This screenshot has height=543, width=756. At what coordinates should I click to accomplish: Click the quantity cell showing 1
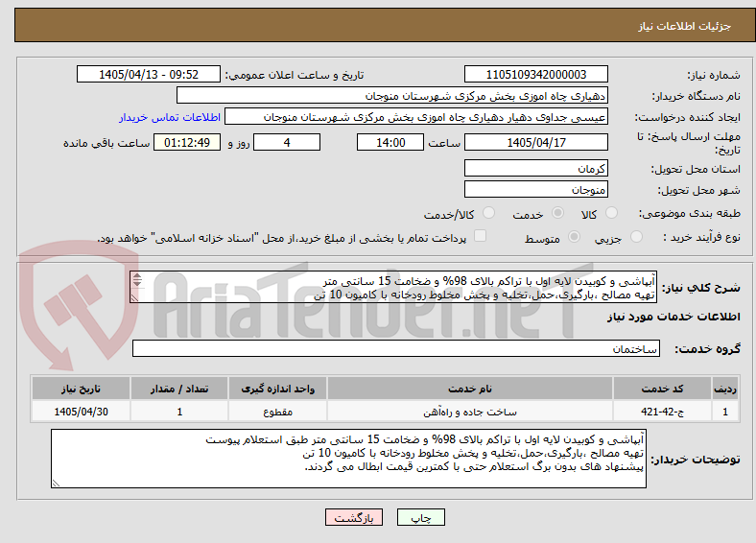(179, 412)
